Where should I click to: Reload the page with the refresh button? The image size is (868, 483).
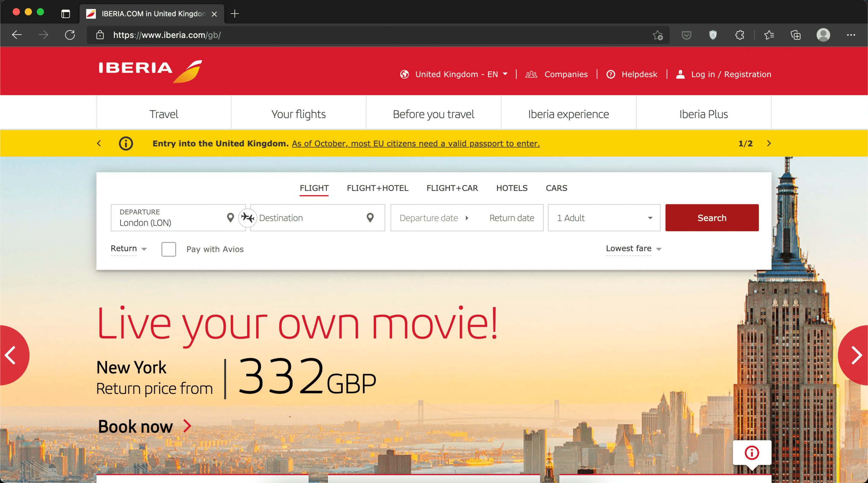tap(70, 35)
